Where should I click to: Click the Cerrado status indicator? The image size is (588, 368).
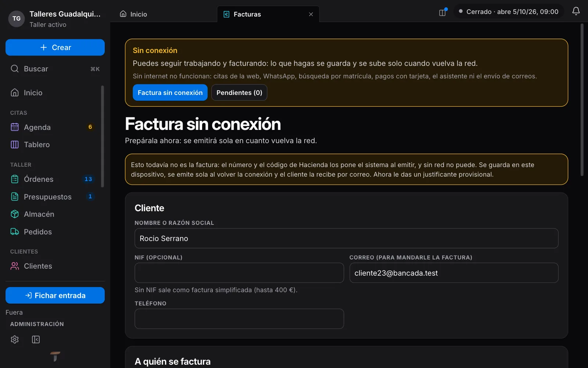509,12
